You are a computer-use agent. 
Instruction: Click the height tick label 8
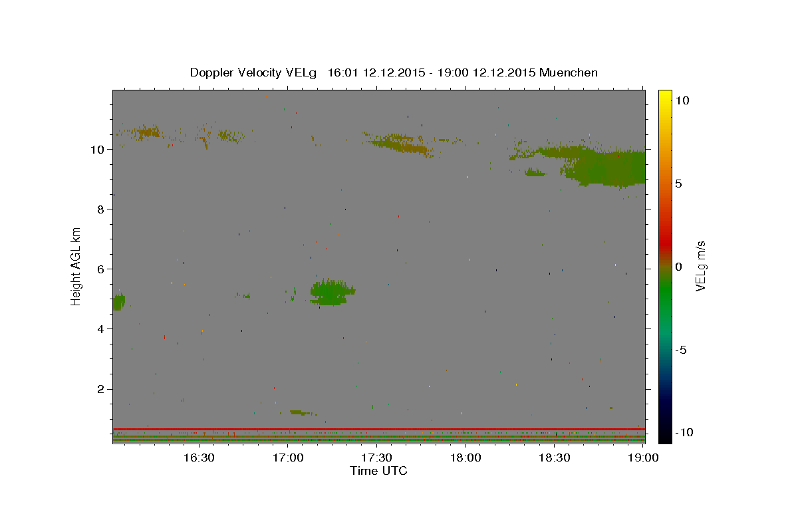click(x=101, y=209)
